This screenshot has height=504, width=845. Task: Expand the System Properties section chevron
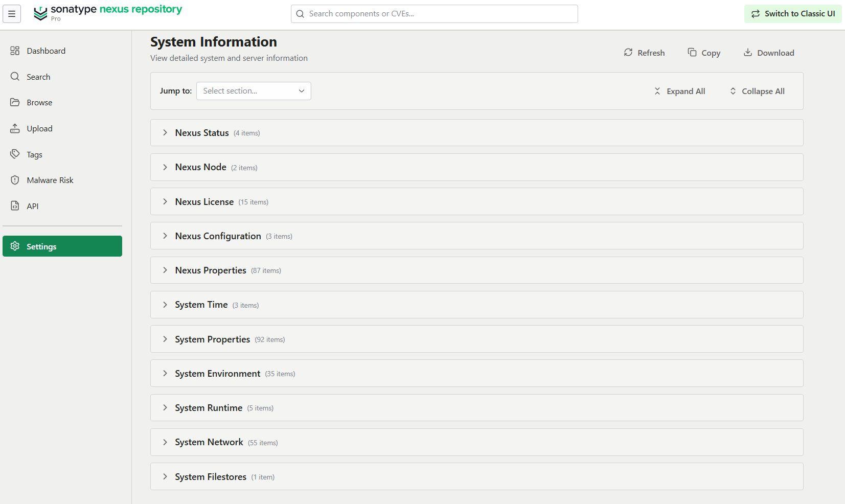(165, 339)
